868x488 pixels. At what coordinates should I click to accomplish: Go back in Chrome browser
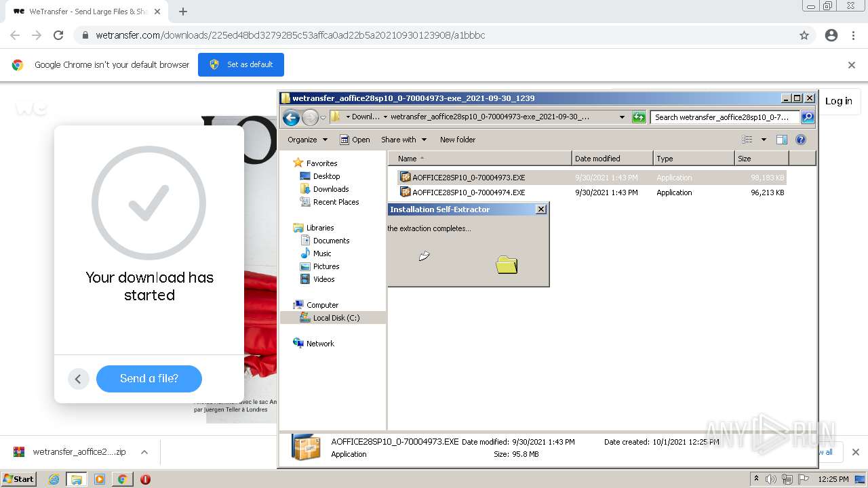[15, 35]
